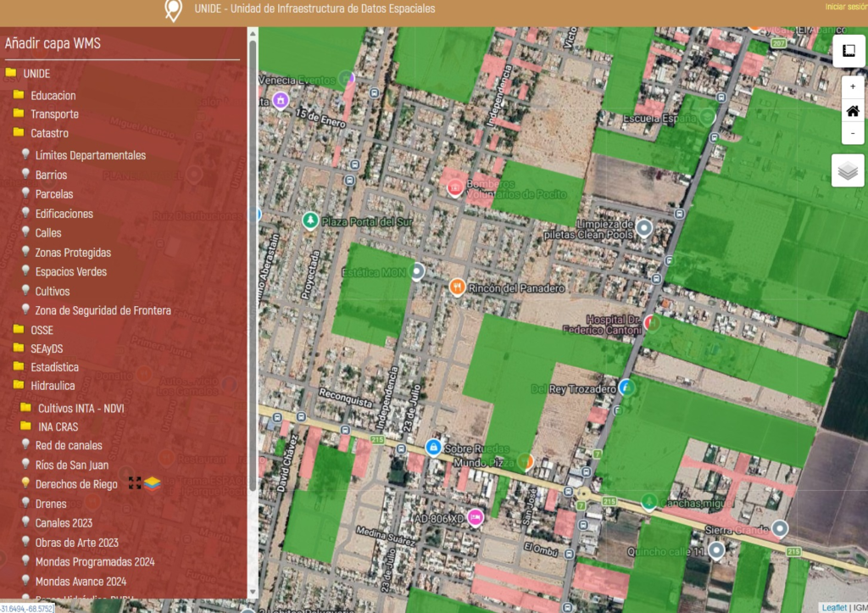Image resolution: width=868 pixels, height=613 pixels.
Task: Turn off the Derechos de Riego layer bulb
Action: (25, 483)
